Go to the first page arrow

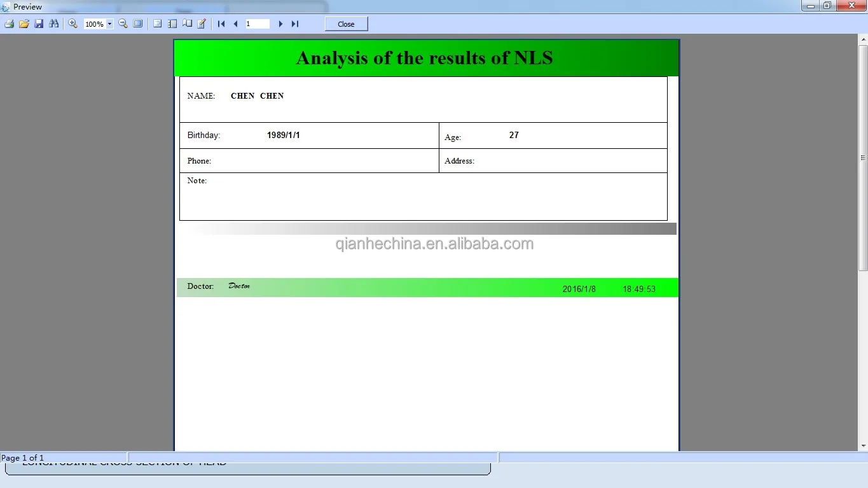pos(221,24)
